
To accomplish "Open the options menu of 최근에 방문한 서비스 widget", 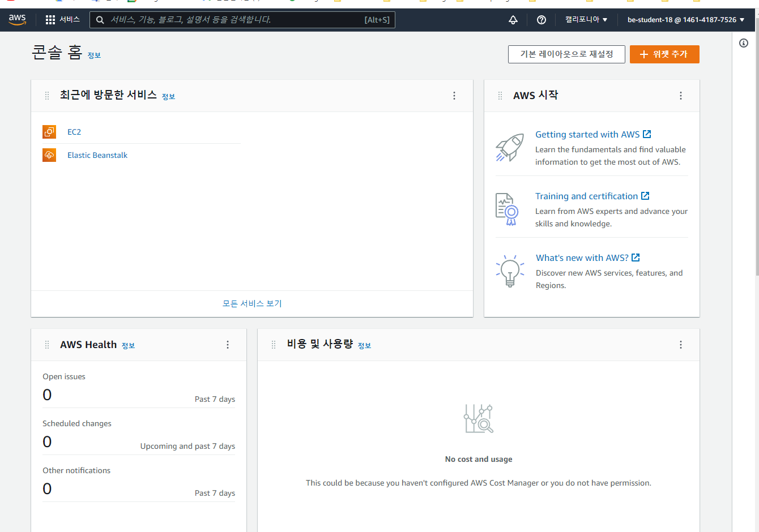I will pos(454,96).
